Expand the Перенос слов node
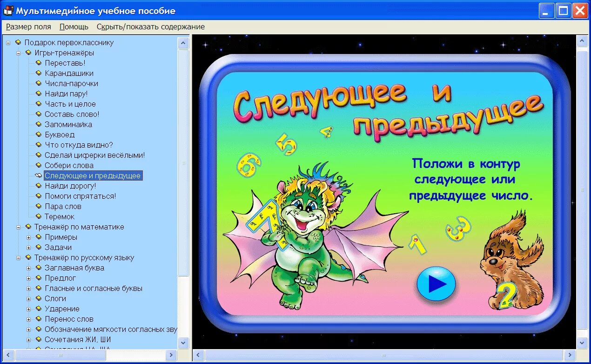The height and width of the screenshot is (364, 591). point(29,319)
